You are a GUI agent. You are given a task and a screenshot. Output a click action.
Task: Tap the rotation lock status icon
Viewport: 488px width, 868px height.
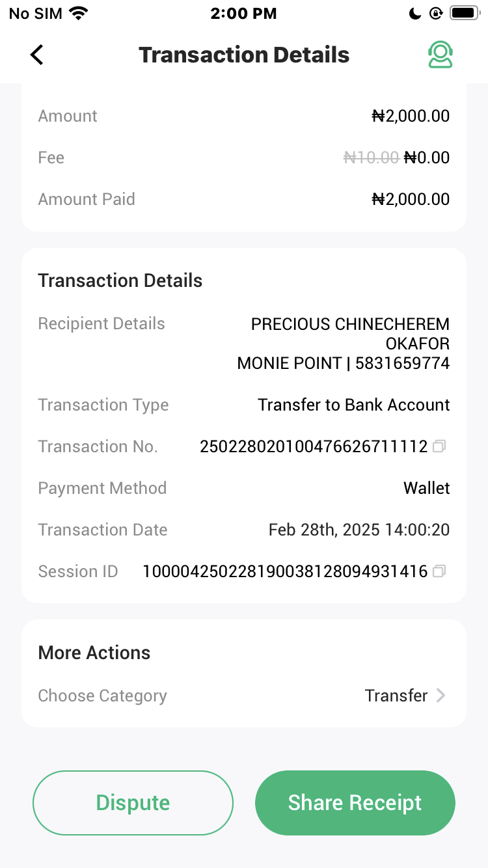point(435,13)
